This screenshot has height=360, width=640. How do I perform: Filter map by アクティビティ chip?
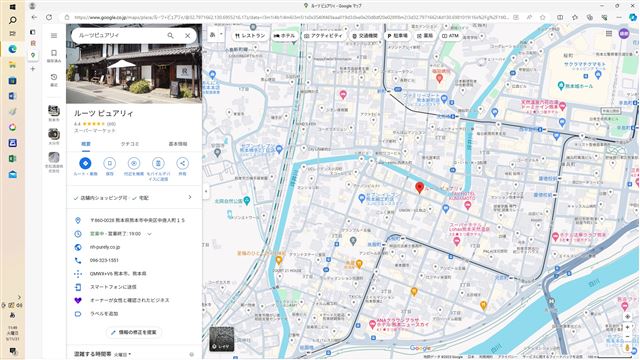(x=323, y=36)
